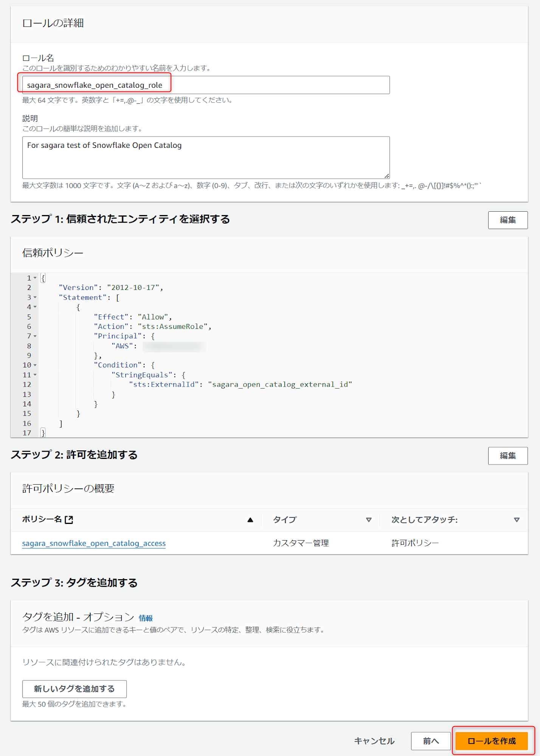Image resolution: width=540 pixels, height=756 pixels.
Task: Click 信頼ポリシー panel title
Action: click(53, 253)
